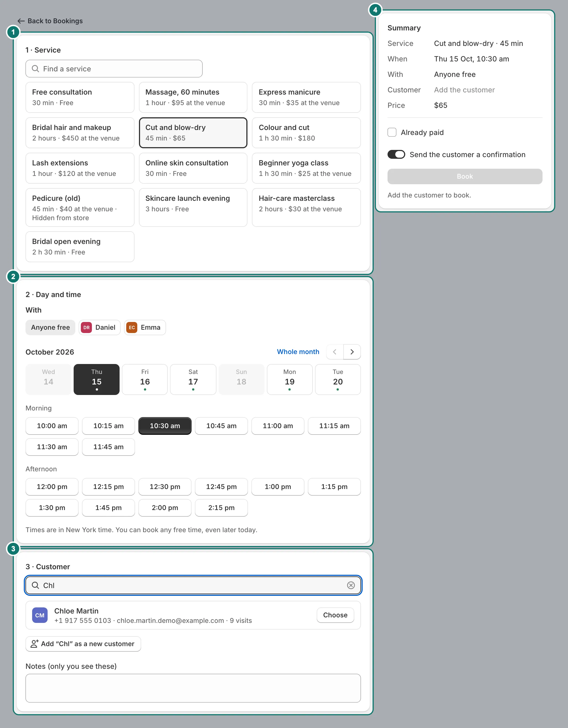The image size is (568, 728).
Task: Pick the 10:45 am time slot
Action: tap(221, 426)
